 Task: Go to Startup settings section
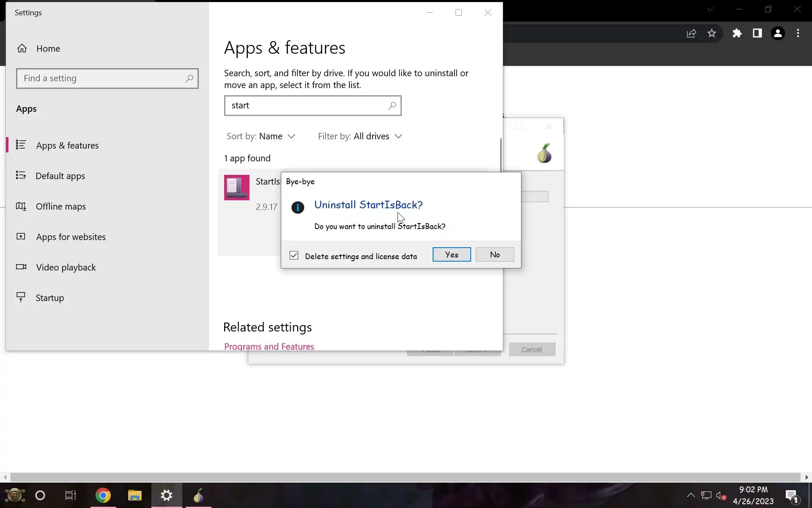coord(49,298)
